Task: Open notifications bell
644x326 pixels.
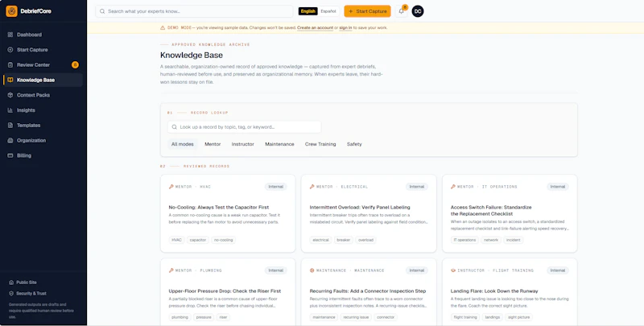Action: pos(401,11)
